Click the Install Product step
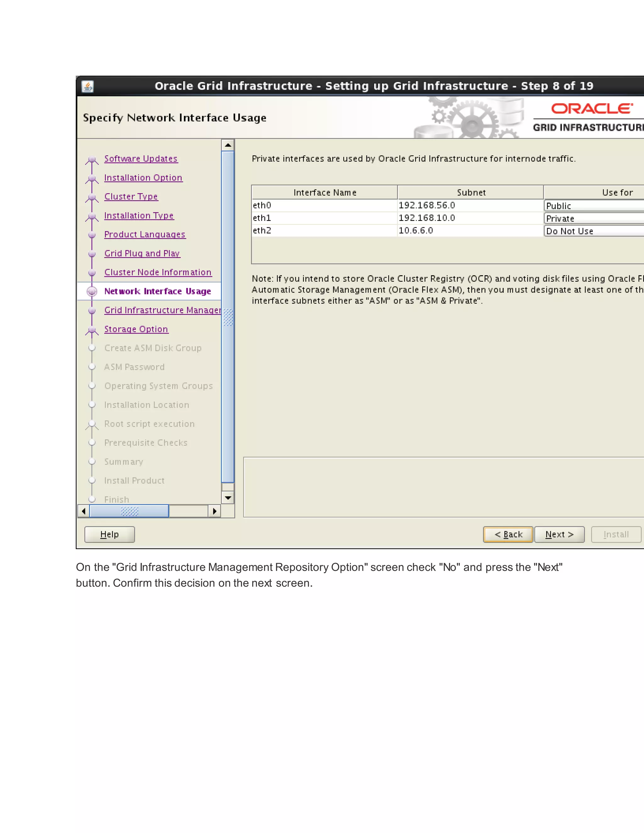The height and width of the screenshot is (833, 644). point(134,481)
